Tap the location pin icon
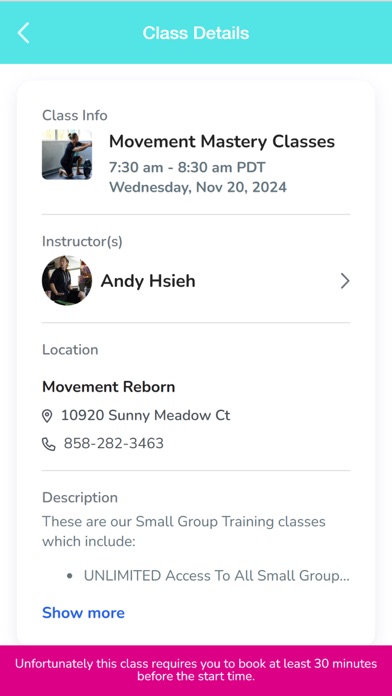392x696 pixels. pos(47,416)
